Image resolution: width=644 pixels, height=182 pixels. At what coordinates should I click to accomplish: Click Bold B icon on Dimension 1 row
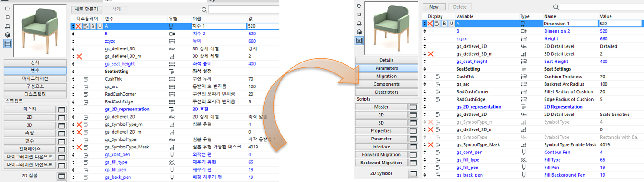tap(445, 23)
